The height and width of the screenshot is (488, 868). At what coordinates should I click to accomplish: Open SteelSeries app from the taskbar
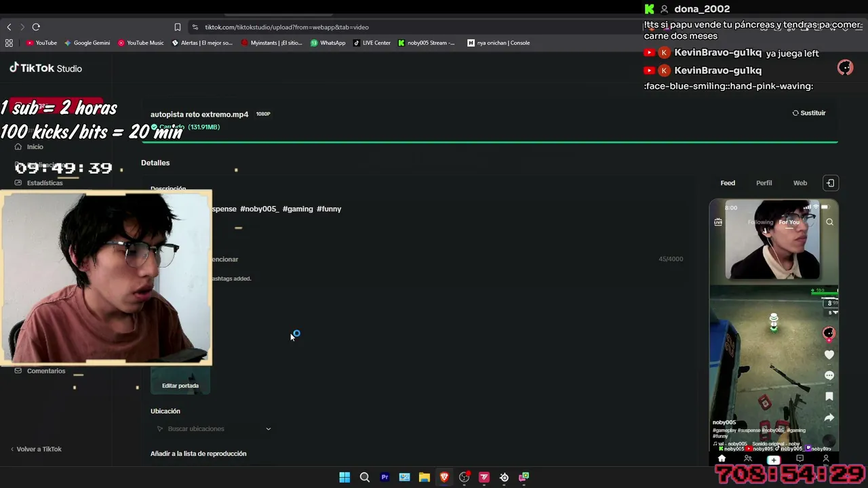click(504, 477)
